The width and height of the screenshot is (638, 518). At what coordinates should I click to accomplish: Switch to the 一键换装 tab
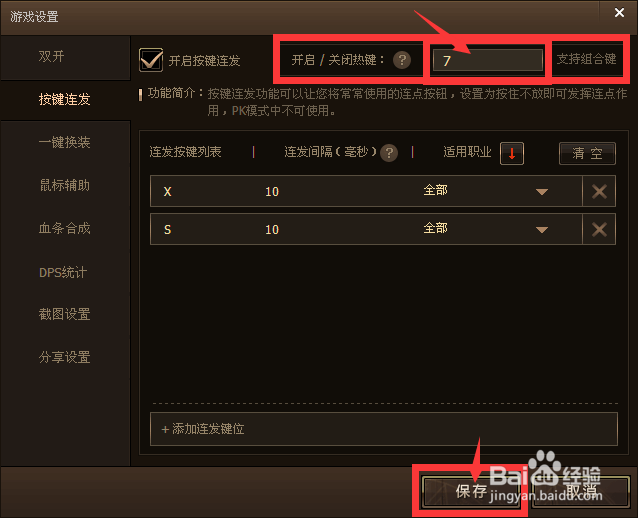pos(65,142)
